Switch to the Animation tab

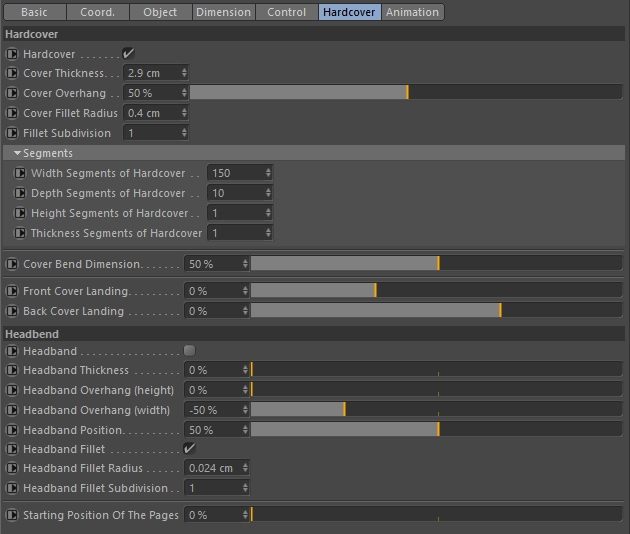tap(412, 12)
